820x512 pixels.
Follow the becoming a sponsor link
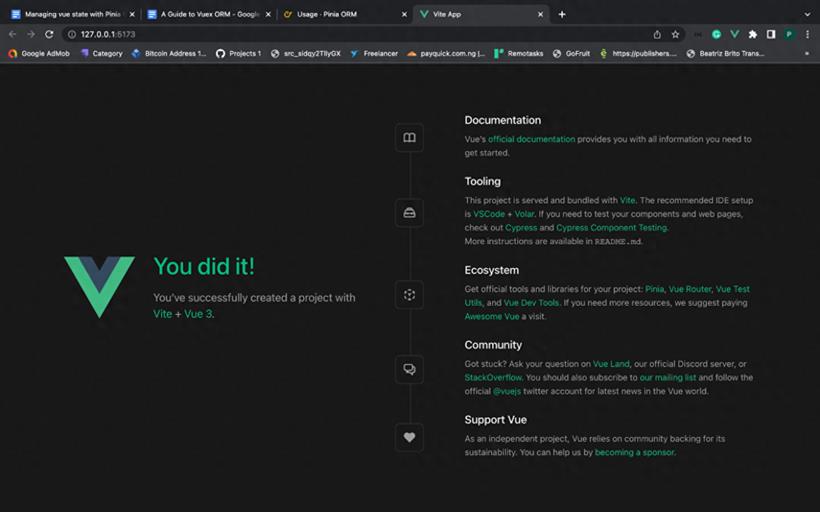pyautogui.click(x=634, y=452)
